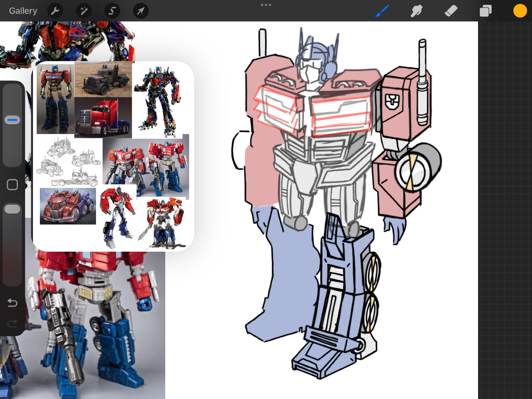This screenshot has width=532, height=399.
Task: Undo the last stroke
Action: 12,303
